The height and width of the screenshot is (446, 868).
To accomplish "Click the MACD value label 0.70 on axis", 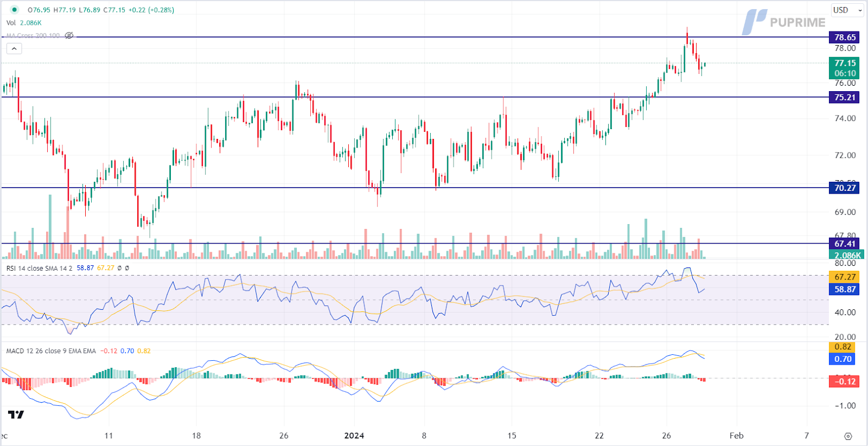I will point(843,359).
